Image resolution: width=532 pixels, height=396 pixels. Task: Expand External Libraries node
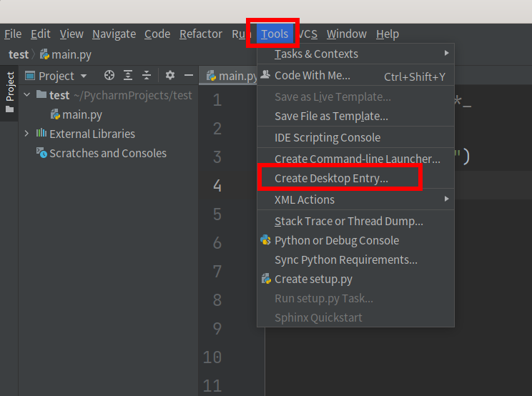point(26,134)
